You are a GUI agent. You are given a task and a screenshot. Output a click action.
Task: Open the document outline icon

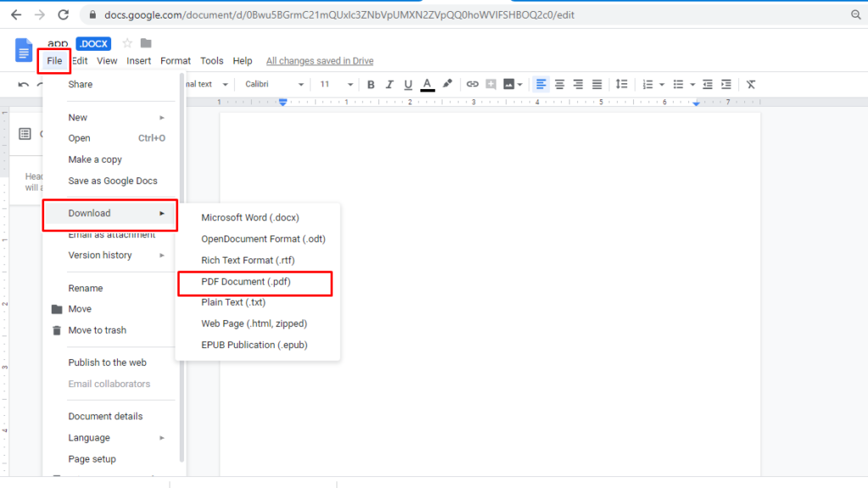tap(25, 133)
